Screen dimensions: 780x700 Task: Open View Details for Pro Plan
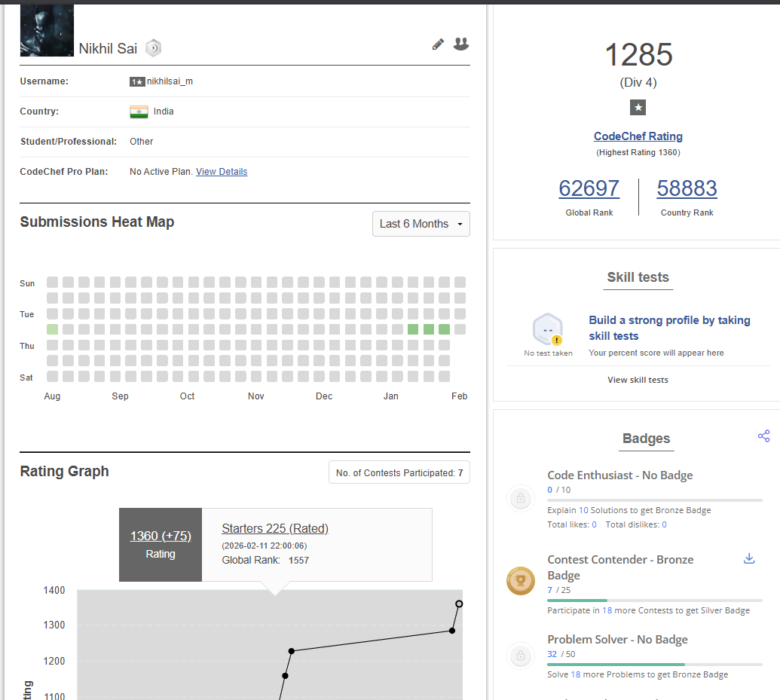coord(222,172)
